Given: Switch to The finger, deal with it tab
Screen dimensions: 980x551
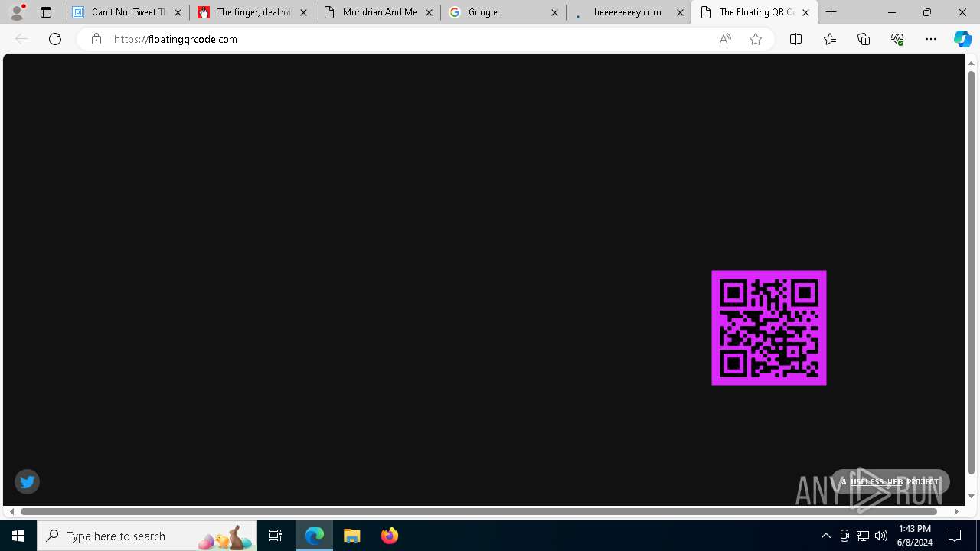Looking at the screenshot, I should pos(252,12).
